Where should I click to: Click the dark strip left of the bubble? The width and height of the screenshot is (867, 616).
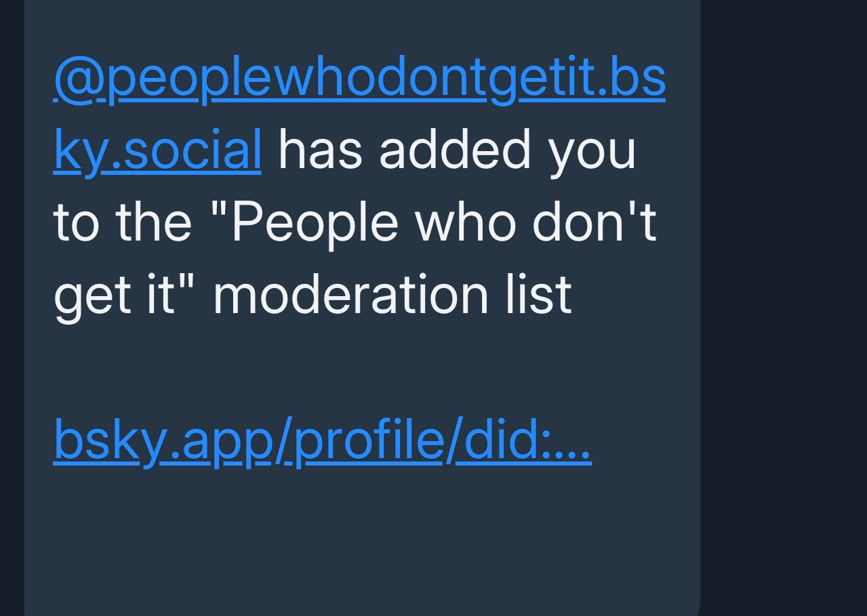(x=12, y=305)
